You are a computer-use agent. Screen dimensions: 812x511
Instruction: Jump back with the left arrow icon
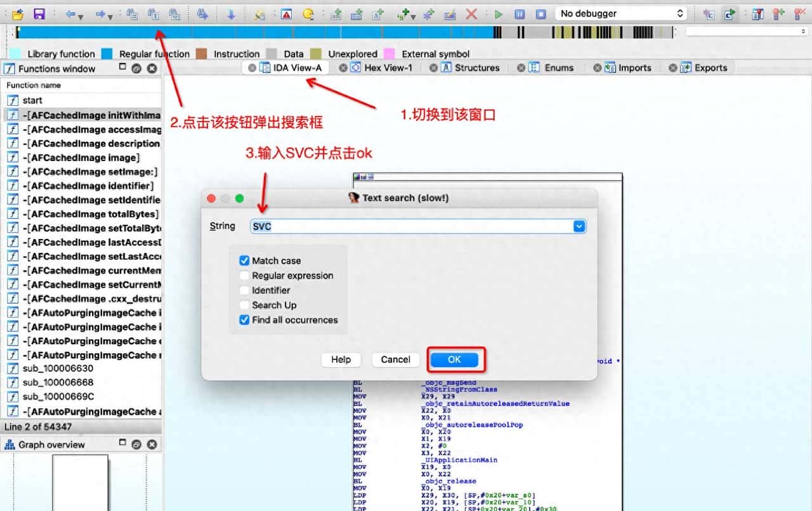pyautogui.click(x=70, y=13)
